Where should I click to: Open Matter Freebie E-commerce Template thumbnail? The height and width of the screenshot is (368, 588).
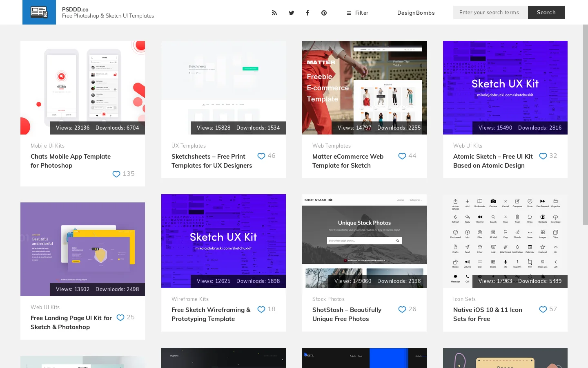click(x=364, y=88)
